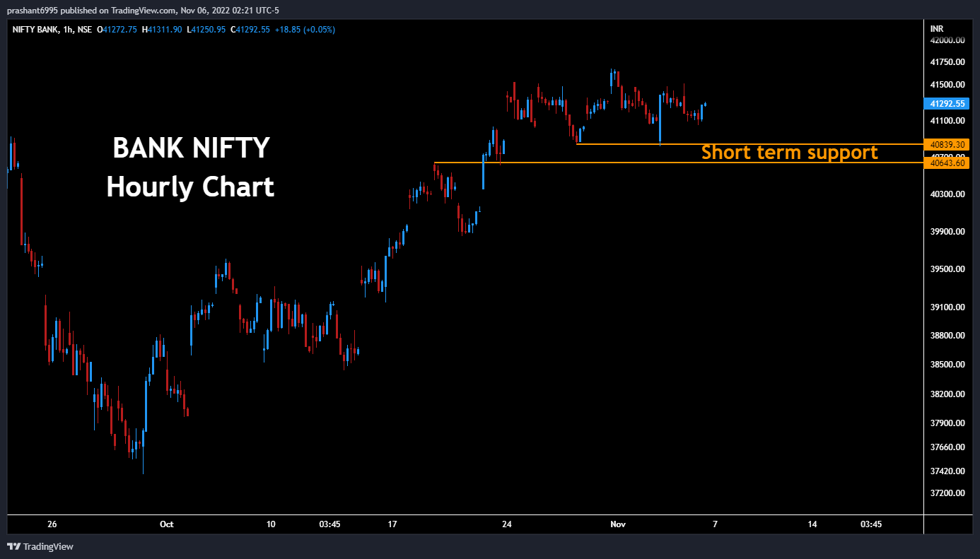980x559 pixels.
Task: Click the '24' date on time axis
Action: (506, 524)
